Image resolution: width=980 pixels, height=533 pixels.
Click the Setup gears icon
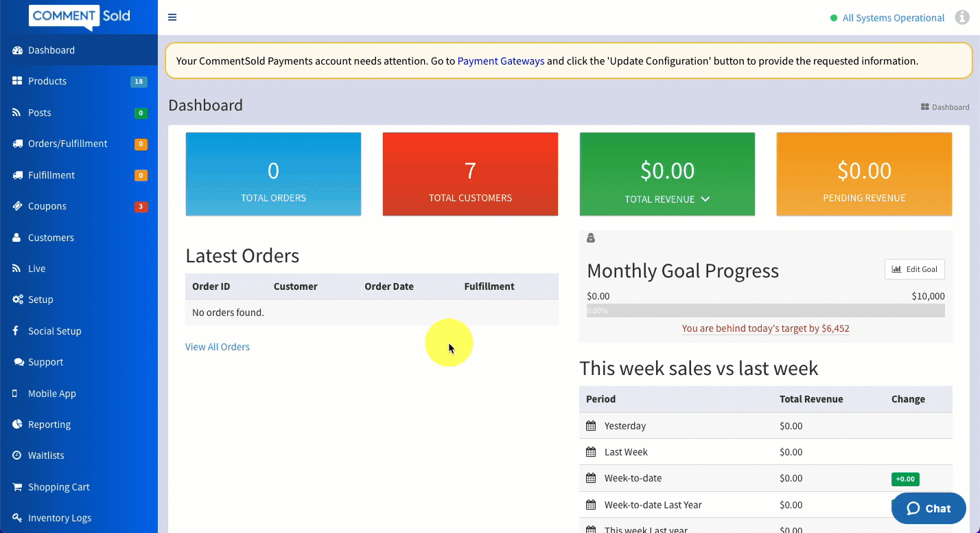pyautogui.click(x=17, y=299)
